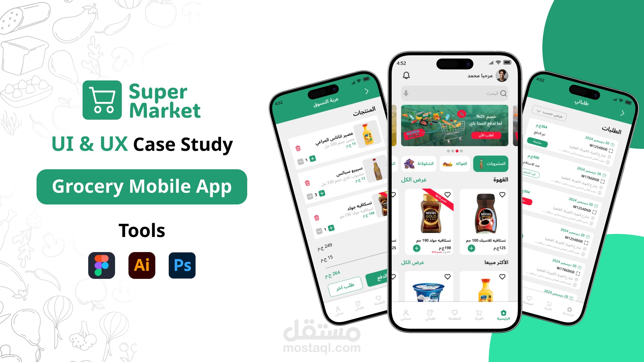Image resolution: width=644 pixels, height=362 pixels.
Task: Toggle المشروبات category filter
Action: [x=490, y=164]
